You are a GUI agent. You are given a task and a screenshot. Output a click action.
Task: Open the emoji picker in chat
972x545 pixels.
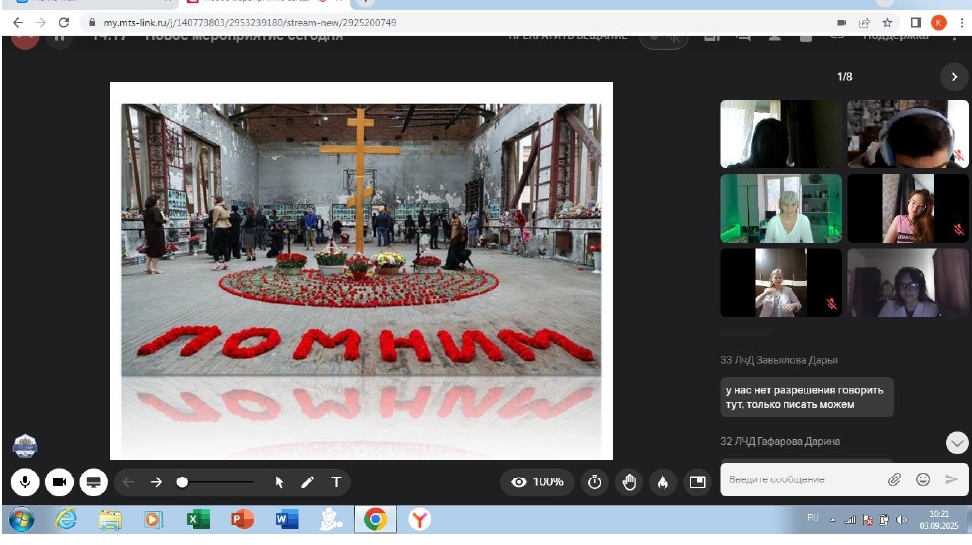(x=923, y=479)
